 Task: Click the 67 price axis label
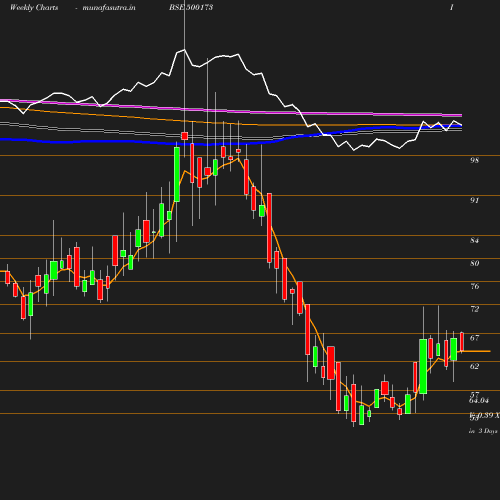point(474,338)
